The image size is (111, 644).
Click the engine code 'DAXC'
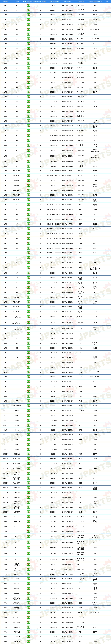coord(95,362)
